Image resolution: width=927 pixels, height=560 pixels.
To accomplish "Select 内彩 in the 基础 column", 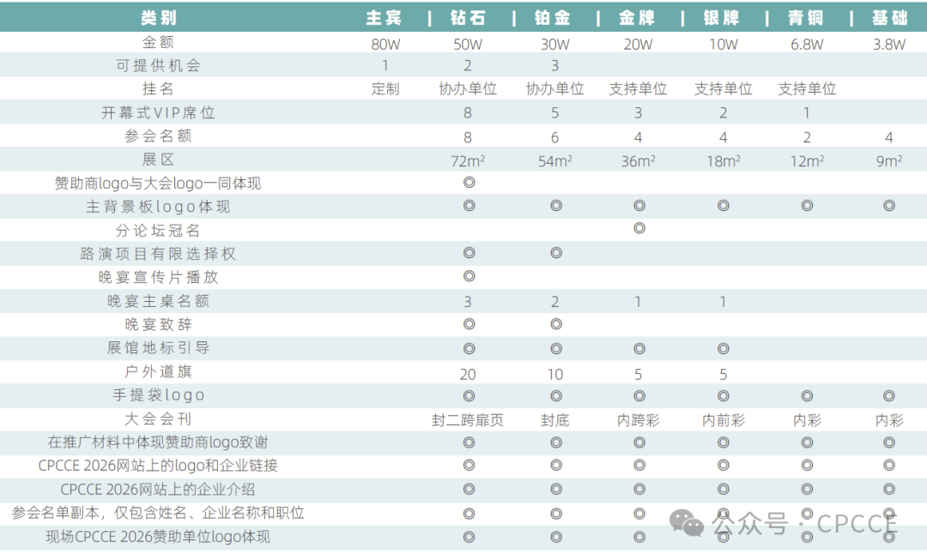I will tap(889, 420).
